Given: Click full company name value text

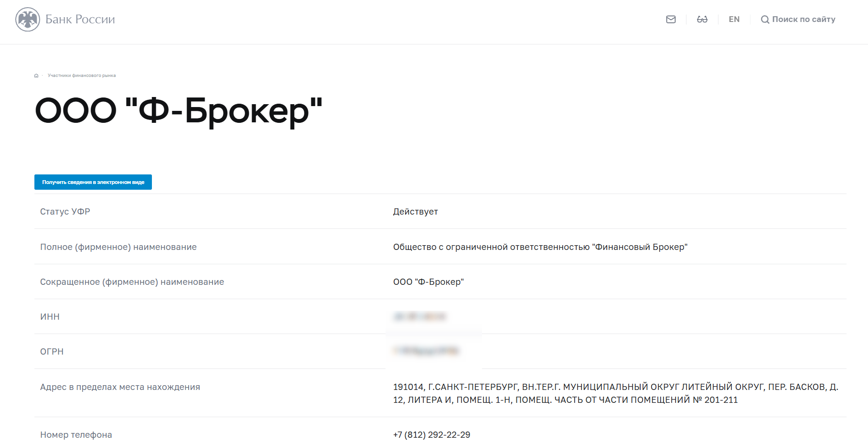Looking at the screenshot, I should (540, 247).
